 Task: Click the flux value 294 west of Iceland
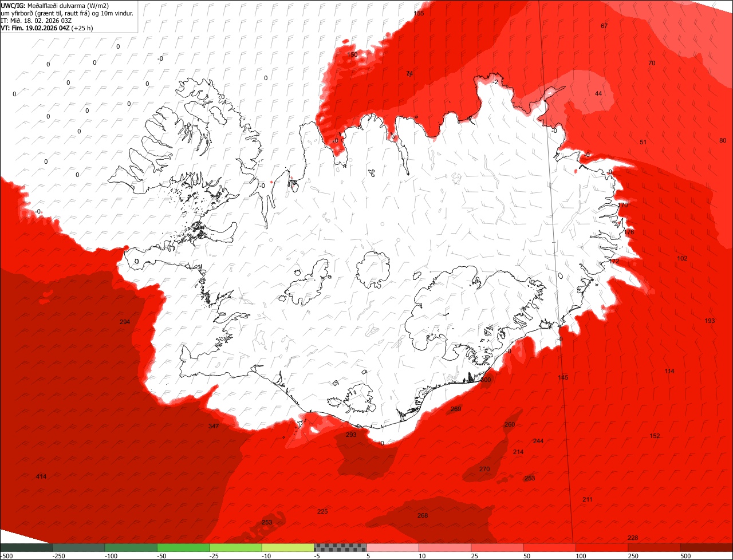point(125,322)
